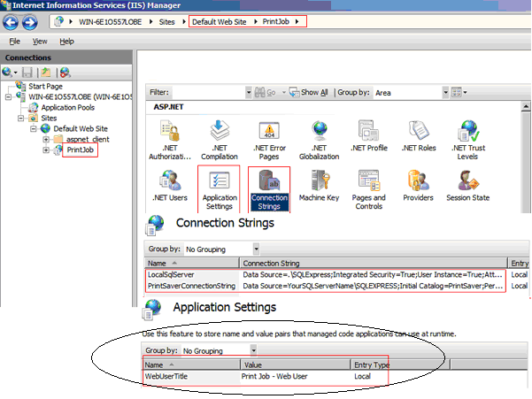Select the WebUserTitle setting row
Image resolution: width=532 pixels, height=399 pixels.
(266, 376)
